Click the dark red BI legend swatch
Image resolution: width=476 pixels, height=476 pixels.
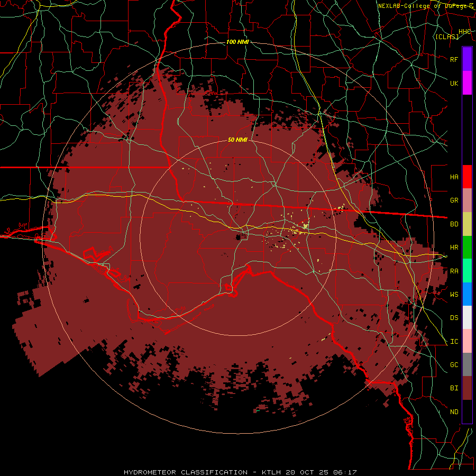click(467, 388)
